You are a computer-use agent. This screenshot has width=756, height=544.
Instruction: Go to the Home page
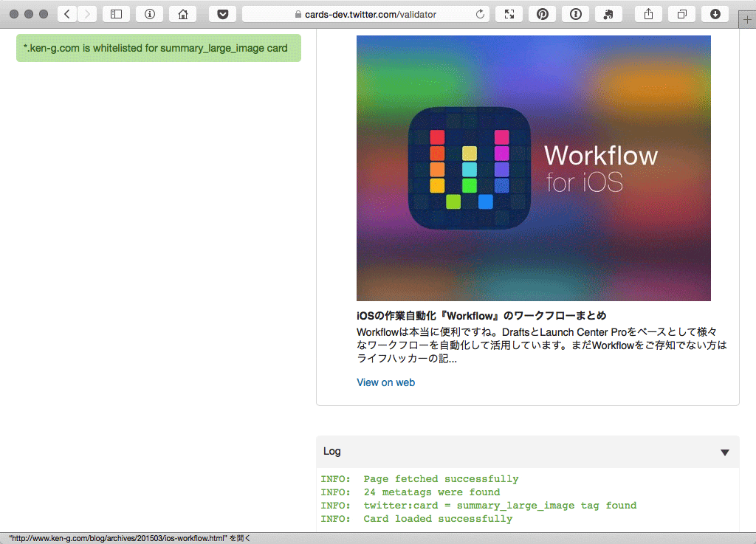point(182,14)
